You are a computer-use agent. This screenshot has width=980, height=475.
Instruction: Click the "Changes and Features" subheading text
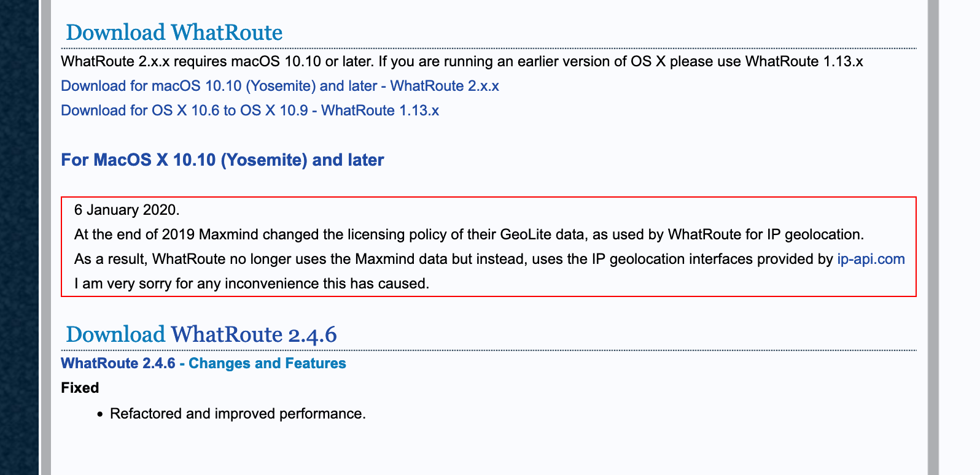(267, 363)
